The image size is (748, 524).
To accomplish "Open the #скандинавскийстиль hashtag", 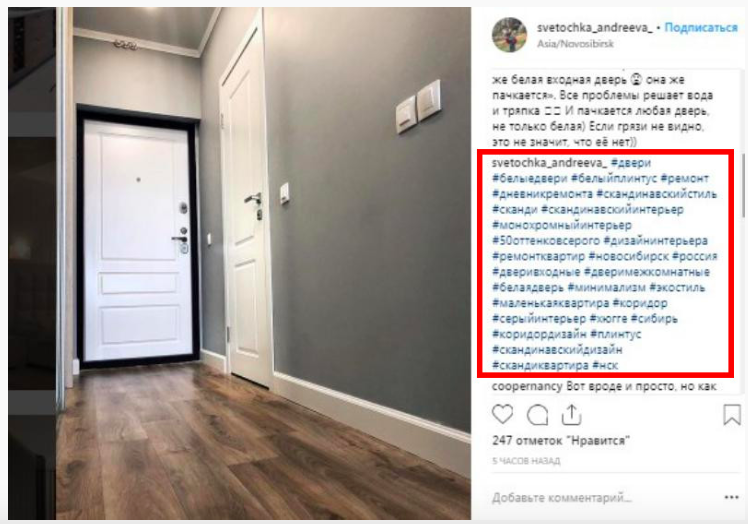I will (656, 194).
